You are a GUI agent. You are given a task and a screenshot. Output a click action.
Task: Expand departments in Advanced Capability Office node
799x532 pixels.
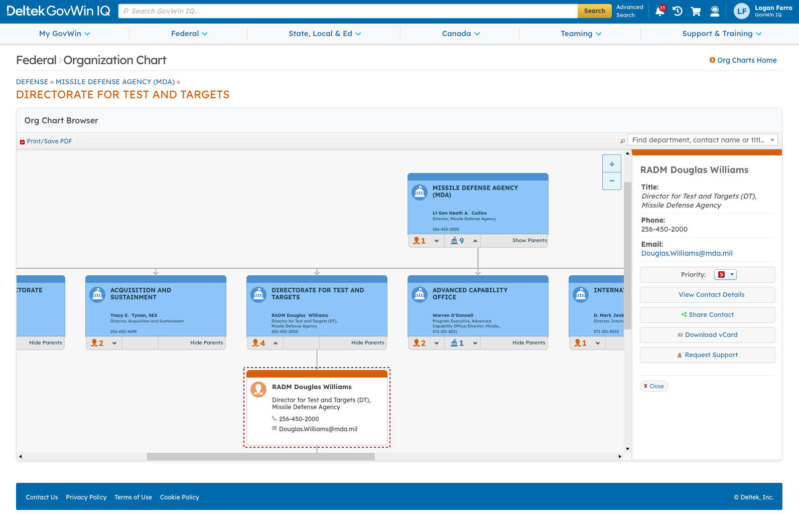point(475,343)
